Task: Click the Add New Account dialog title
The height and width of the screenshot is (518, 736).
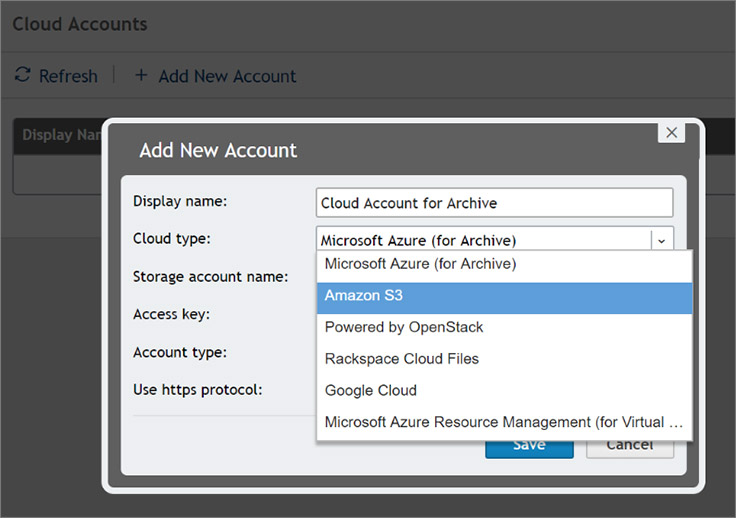Action: [218, 151]
